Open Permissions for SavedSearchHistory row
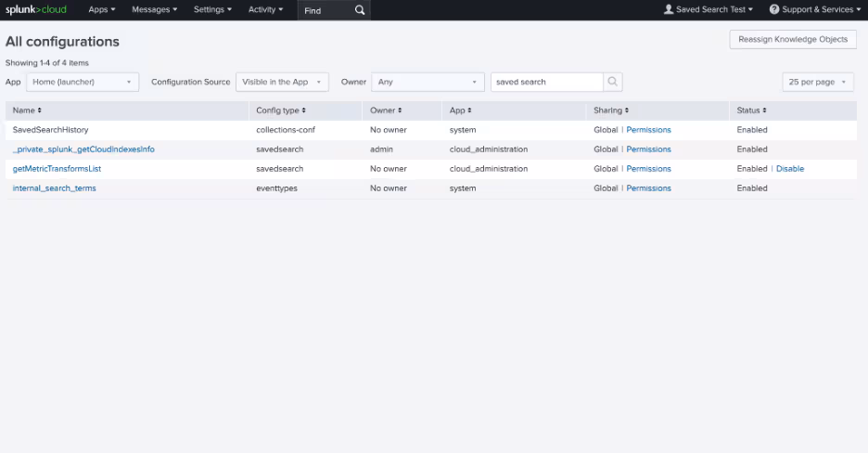The height and width of the screenshot is (453, 868). click(x=648, y=130)
